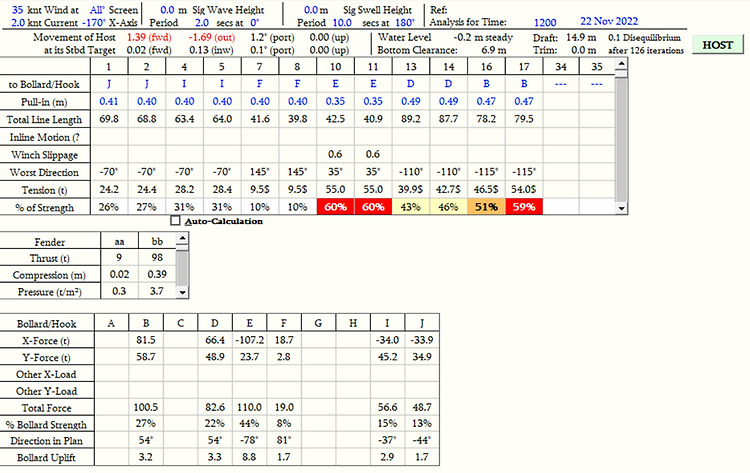The height and width of the screenshot is (473, 750).
Task: Click the wind direction 'All°' value
Action: [x=98, y=10]
